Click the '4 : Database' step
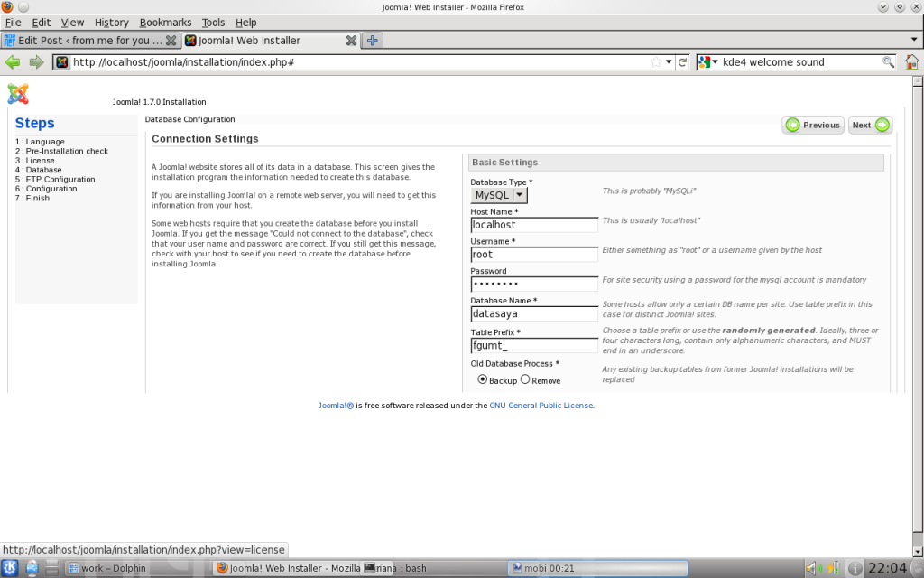Screen dimensions: 924x578 [x=38, y=170]
